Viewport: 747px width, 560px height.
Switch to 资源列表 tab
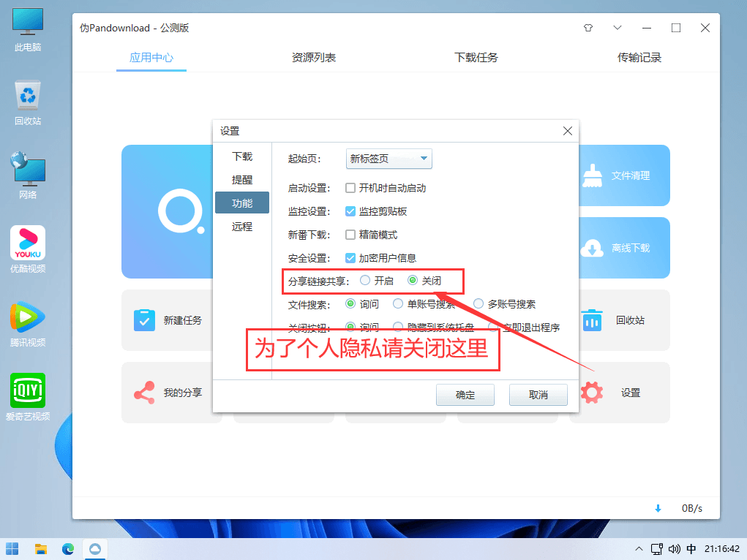[313, 58]
